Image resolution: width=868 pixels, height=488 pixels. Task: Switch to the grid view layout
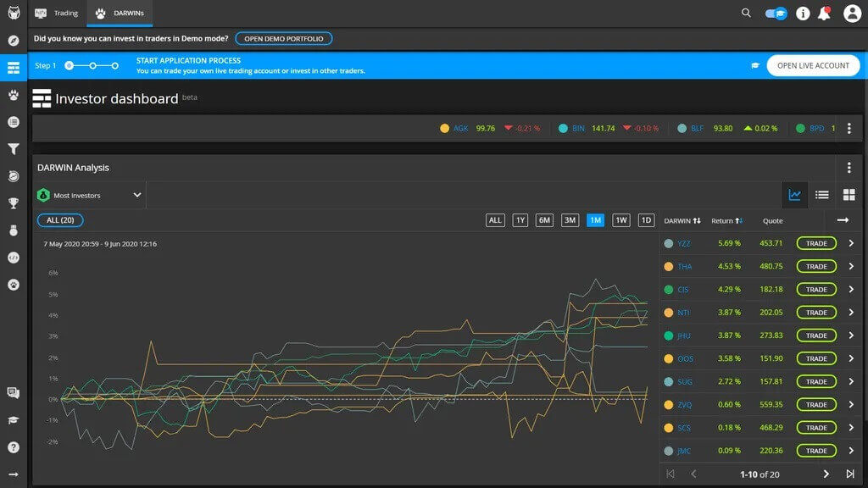pyautogui.click(x=849, y=194)
